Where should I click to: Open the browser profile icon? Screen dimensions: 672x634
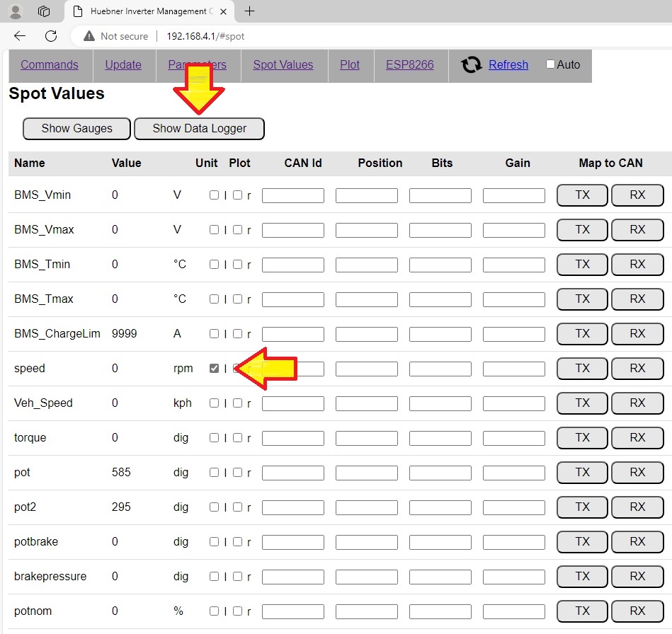tap(16, 11)
